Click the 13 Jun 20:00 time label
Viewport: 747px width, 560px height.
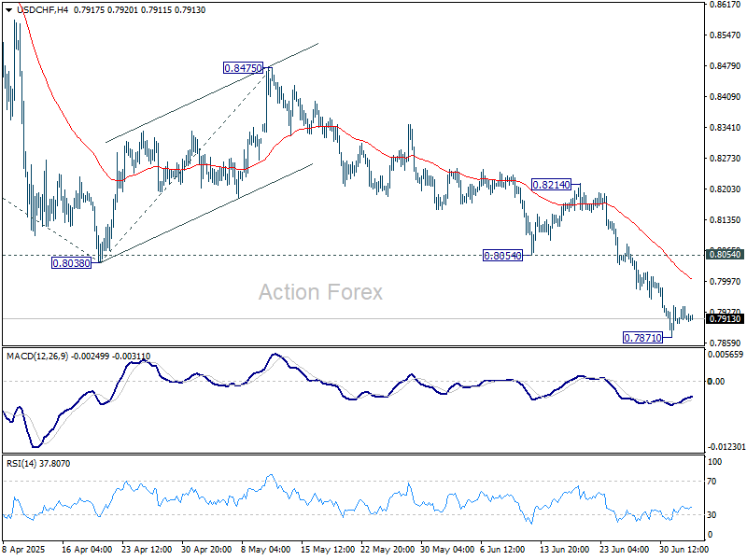[564, 549]
